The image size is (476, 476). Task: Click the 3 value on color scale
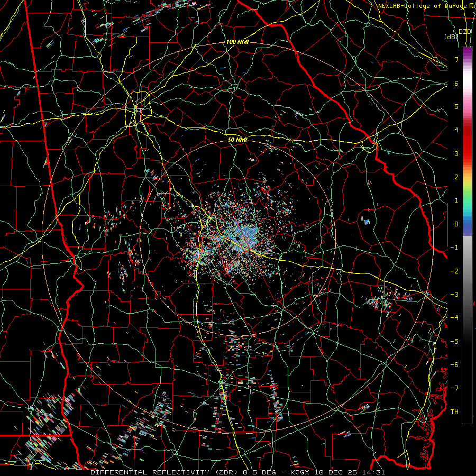456,153
